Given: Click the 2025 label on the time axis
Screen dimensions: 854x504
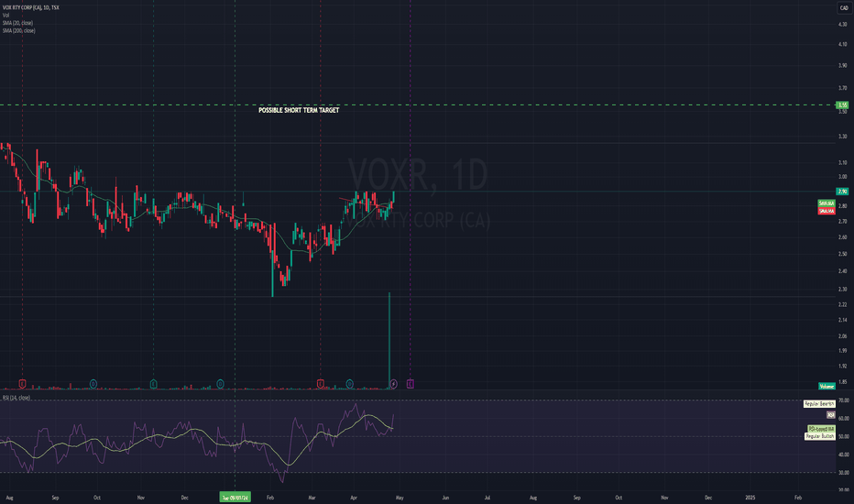Looking at the screenshot, I should tap(750, 498).
